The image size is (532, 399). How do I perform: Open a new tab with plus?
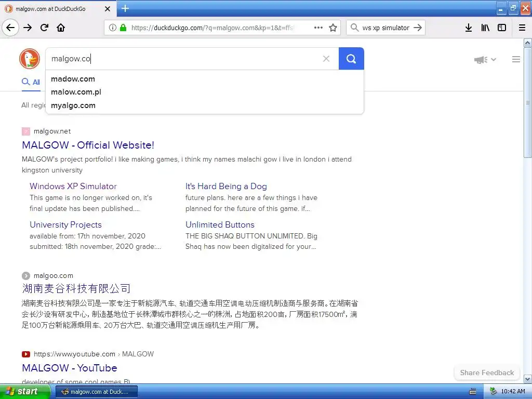125,8
